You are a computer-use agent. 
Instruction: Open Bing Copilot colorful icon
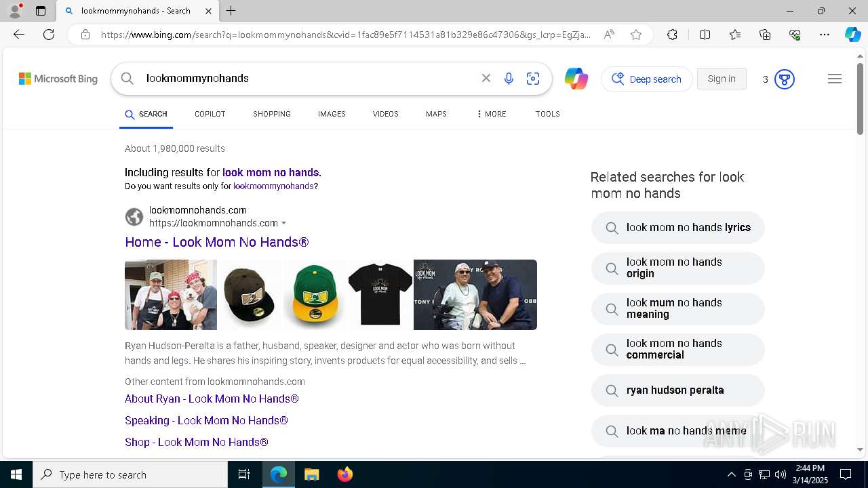[576, 79]
